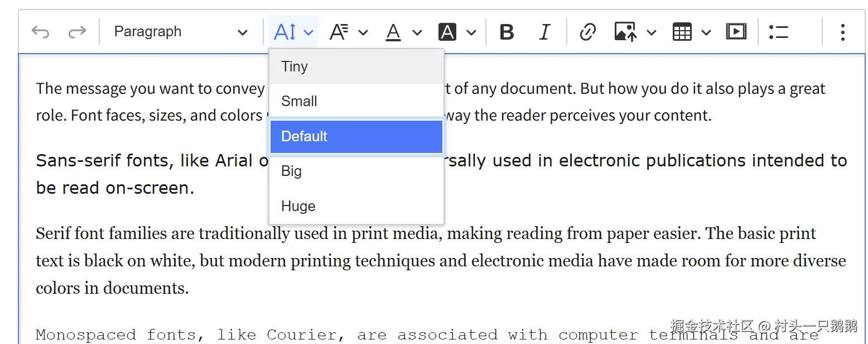This screenshot has width=868, height=344.
Task: Toggle italic formatting
Action: pyautogui.click(x=544, y=32)
